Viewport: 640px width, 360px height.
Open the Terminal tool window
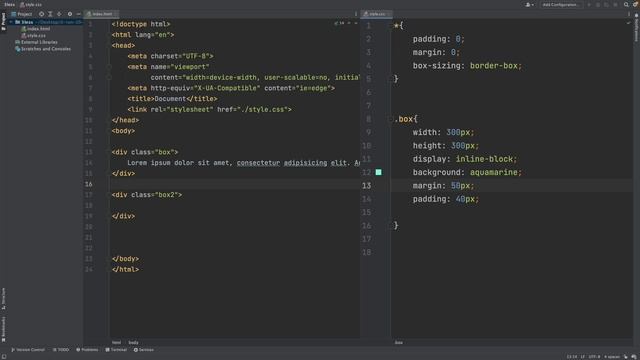(x=116, y=350)
